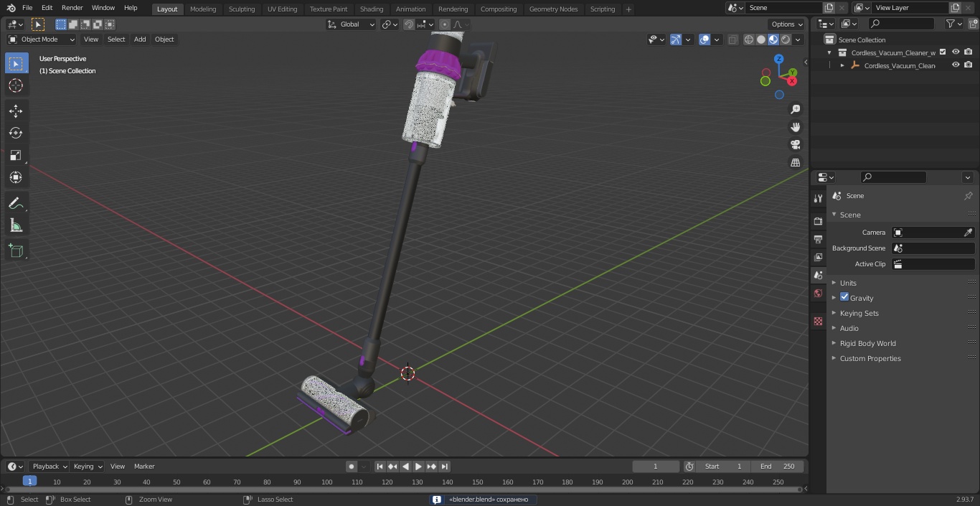Viewport: 980px width, 506px height.
Task: Select the Cursor tool in the left toolbar
Action: tap(16, 85)
